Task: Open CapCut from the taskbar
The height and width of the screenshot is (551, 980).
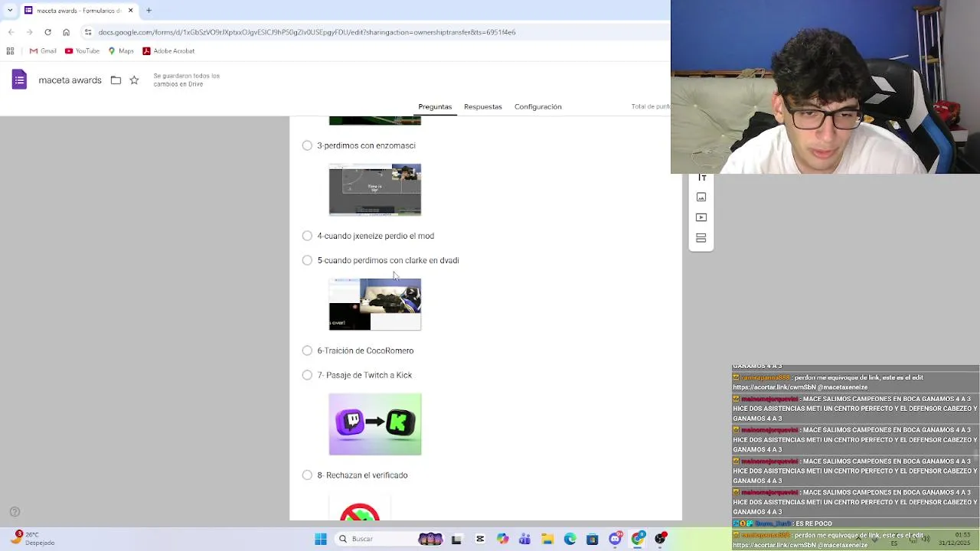Action: [479, 539]
